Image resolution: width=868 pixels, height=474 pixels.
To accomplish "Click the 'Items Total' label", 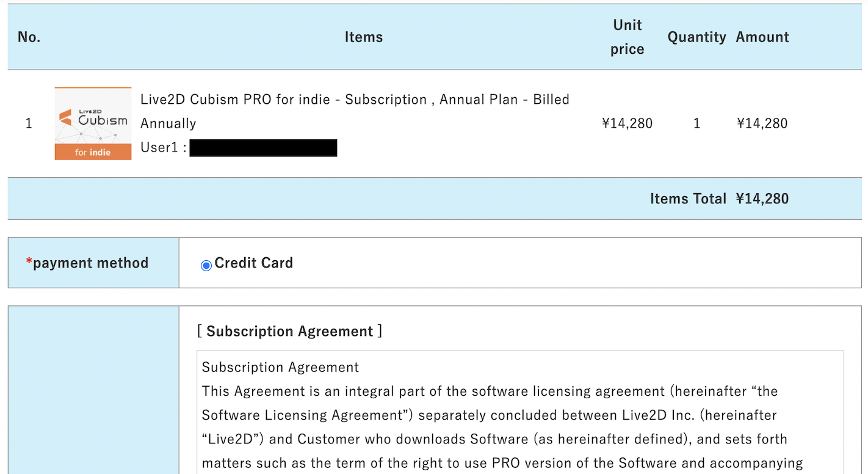I will tap(688, 199).
